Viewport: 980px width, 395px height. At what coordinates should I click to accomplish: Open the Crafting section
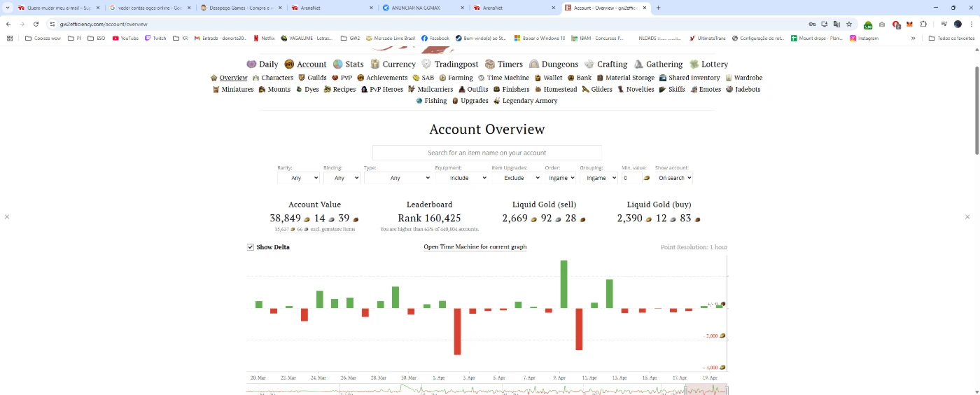click(605, 64)
